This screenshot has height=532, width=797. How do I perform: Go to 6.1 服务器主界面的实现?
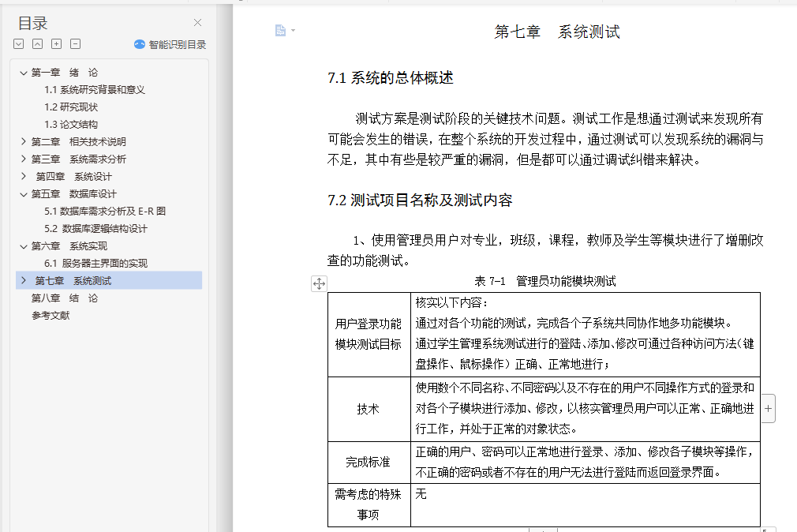pos(95,264)
